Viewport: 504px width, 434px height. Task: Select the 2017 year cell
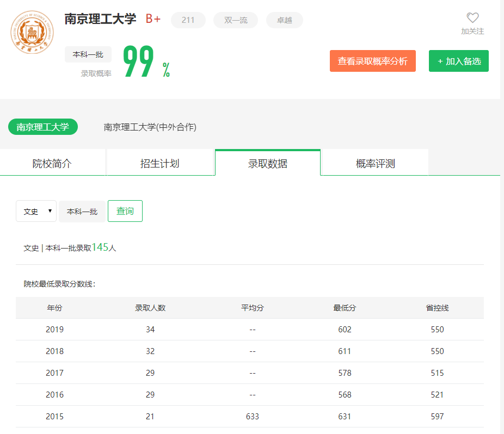tap(54, 373)
